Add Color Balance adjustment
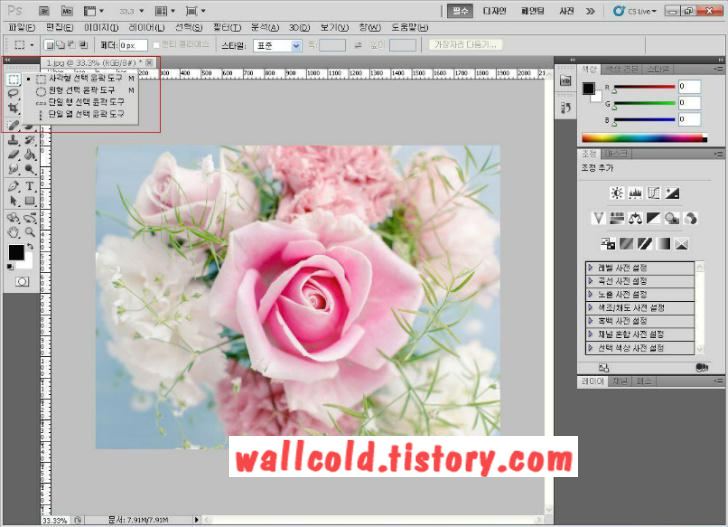The image size is (728, 527). 635,218
